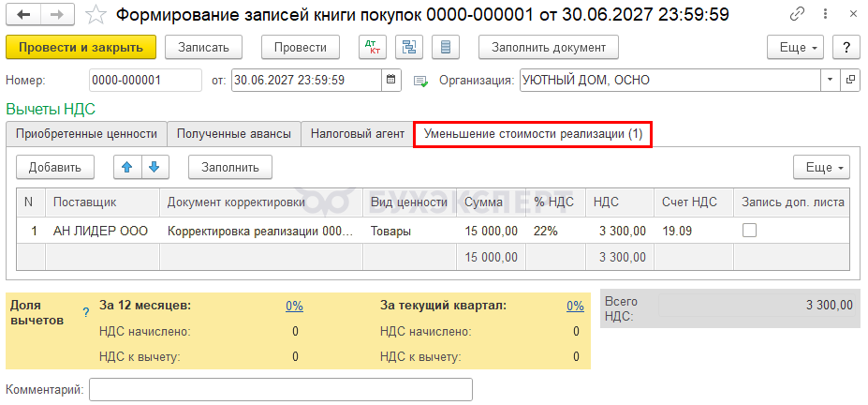The image size is (868, 405).
Task: Move row up with blue arrow
Action: pyautogui.click(x=127, y=167)
